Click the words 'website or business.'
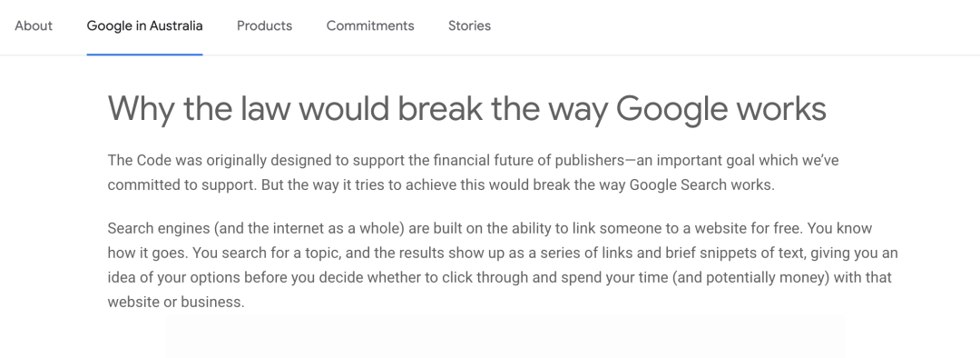Screen dimensions: 980x358 (x=176, y=302)
